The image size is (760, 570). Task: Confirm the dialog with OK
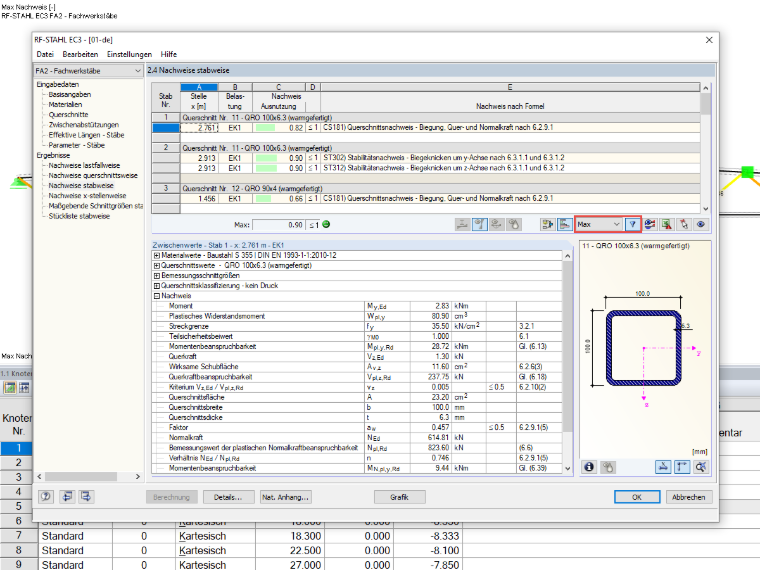point(637,497)
